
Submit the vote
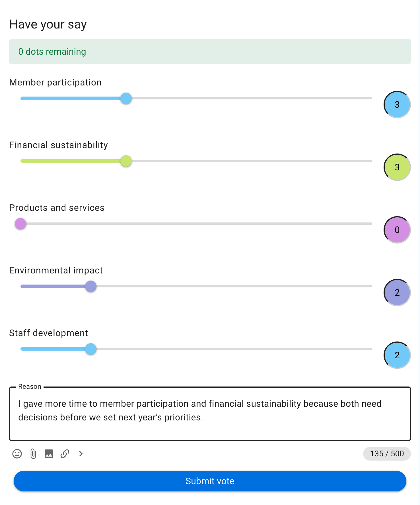click(210, 481)
